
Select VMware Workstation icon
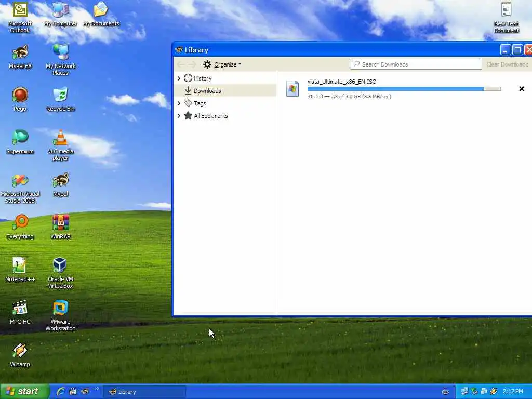click(x=60, y=315)
